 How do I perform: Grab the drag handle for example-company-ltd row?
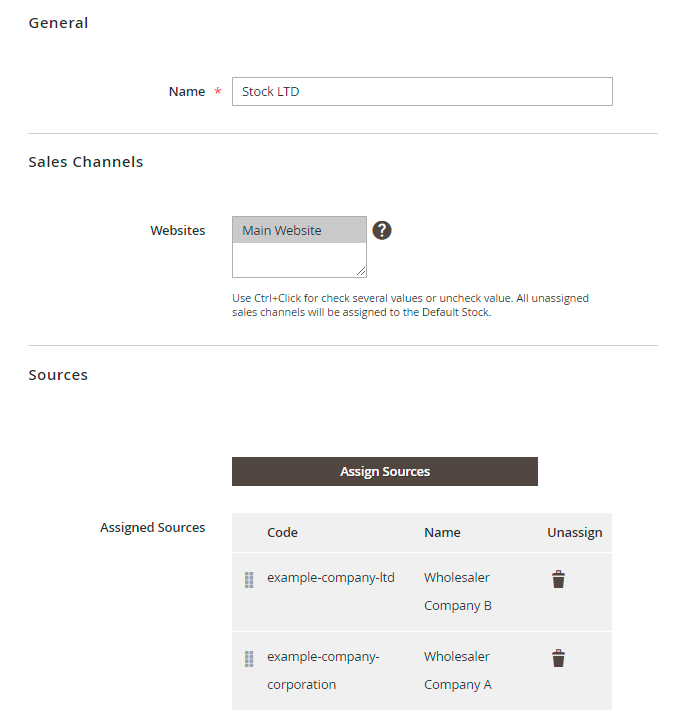click(x=249, y=580)
